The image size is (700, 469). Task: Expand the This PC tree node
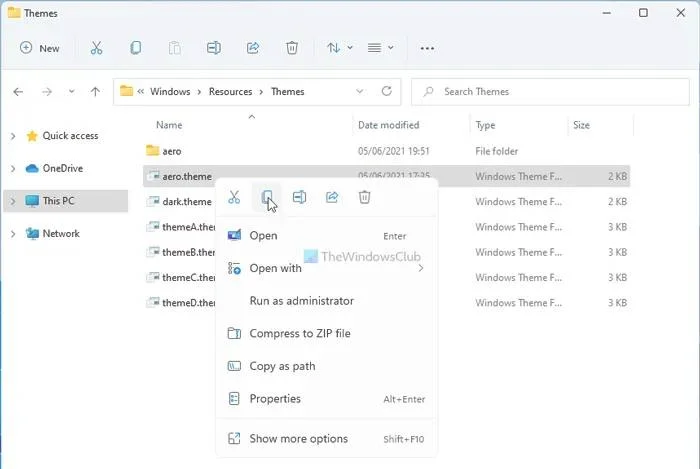(13, 201)
